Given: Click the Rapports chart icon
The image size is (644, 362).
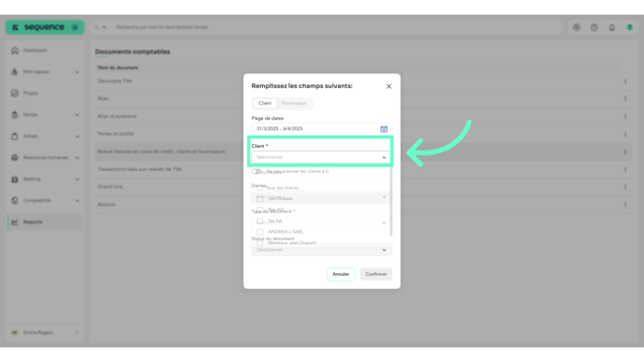Looking at the screenshot, I should click(15, 222).
